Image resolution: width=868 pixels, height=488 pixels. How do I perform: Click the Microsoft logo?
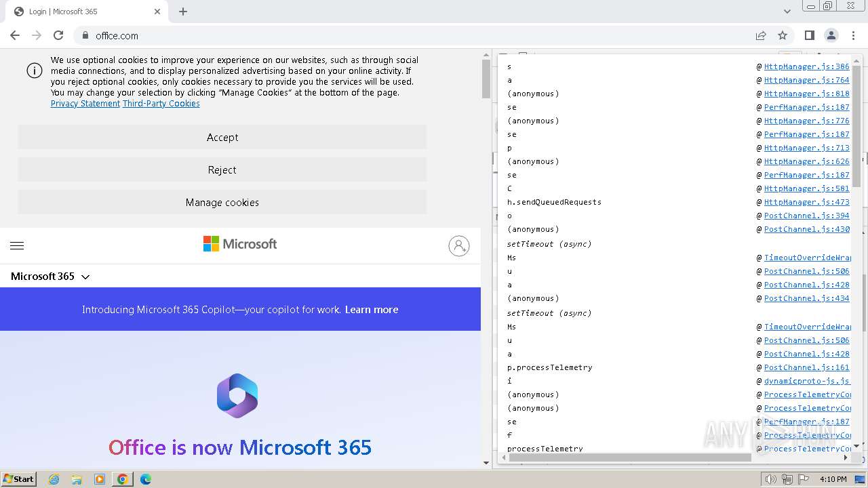pyautogui.click(x=240, y=244)
